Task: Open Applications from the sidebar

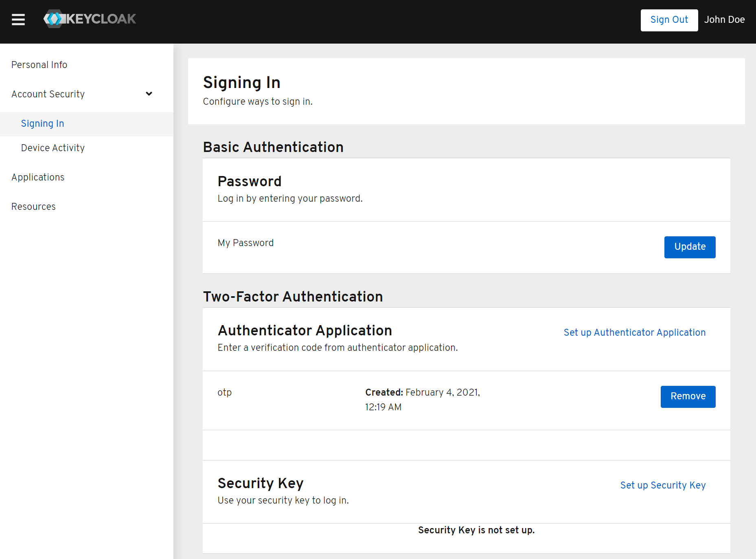Action: coord(38,177)
